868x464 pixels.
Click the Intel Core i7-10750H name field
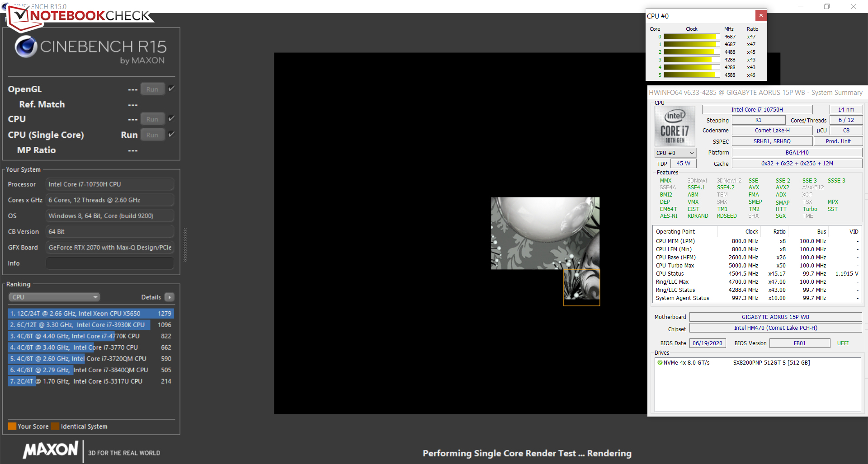[x=757, y=109]
